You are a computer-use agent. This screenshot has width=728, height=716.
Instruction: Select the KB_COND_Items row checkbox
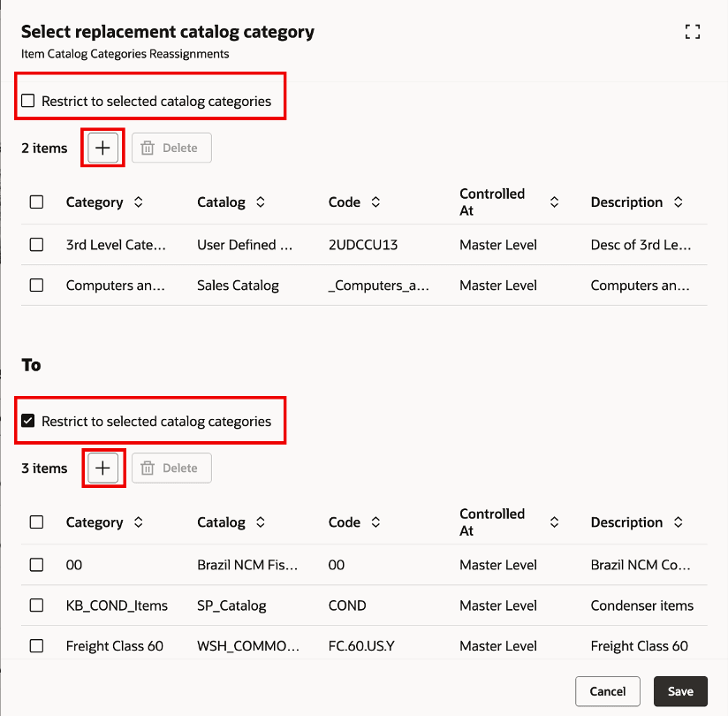pyautogui.click(x=36, y=606)
